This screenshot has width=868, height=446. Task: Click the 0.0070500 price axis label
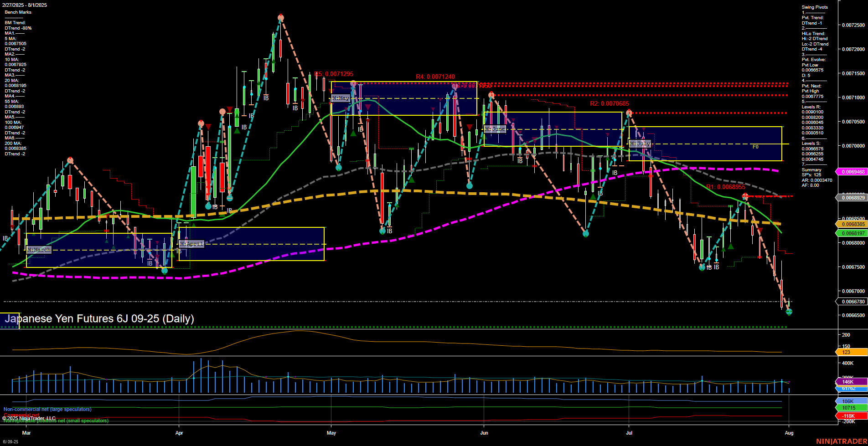point(853,122)
